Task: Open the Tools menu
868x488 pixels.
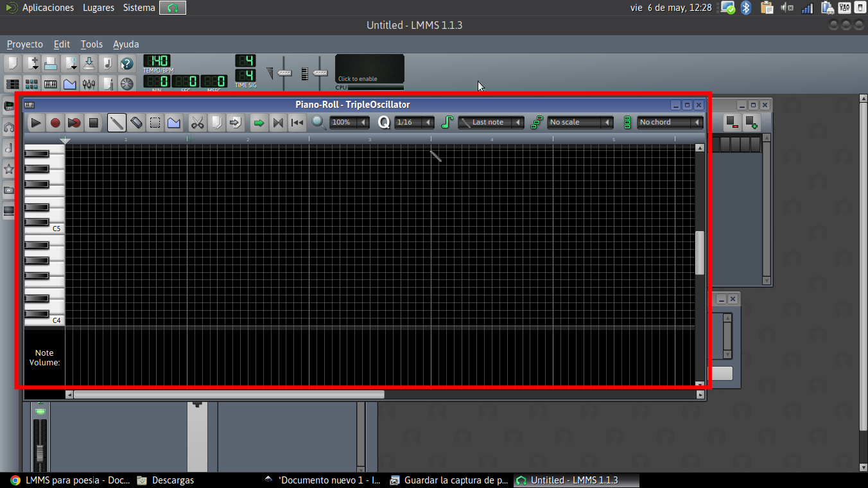Action: click(x=91, y=44)
